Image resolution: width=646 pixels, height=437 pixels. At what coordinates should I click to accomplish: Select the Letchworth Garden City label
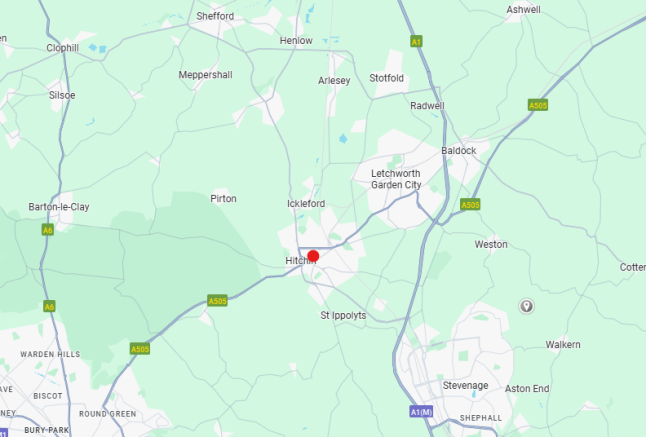pos(396,179)
